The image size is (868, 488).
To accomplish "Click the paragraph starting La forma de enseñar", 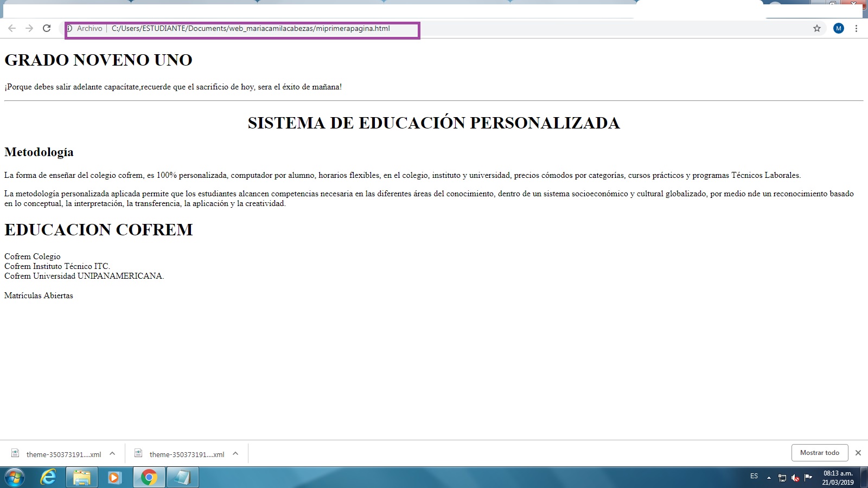I will point(403,175).
